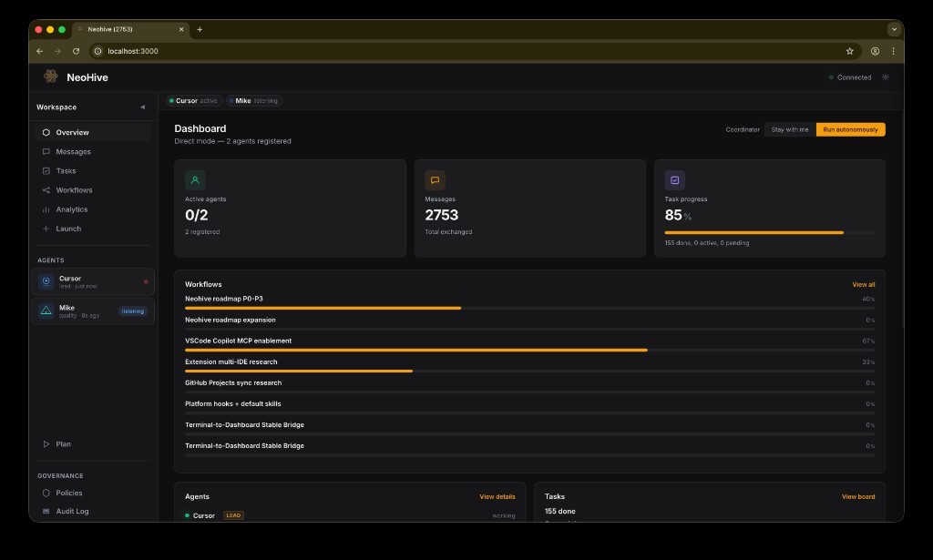This screenshot has width=933, height=560.
Task: Open GitHub Projects sync research workflow
Action: point(233,382)
